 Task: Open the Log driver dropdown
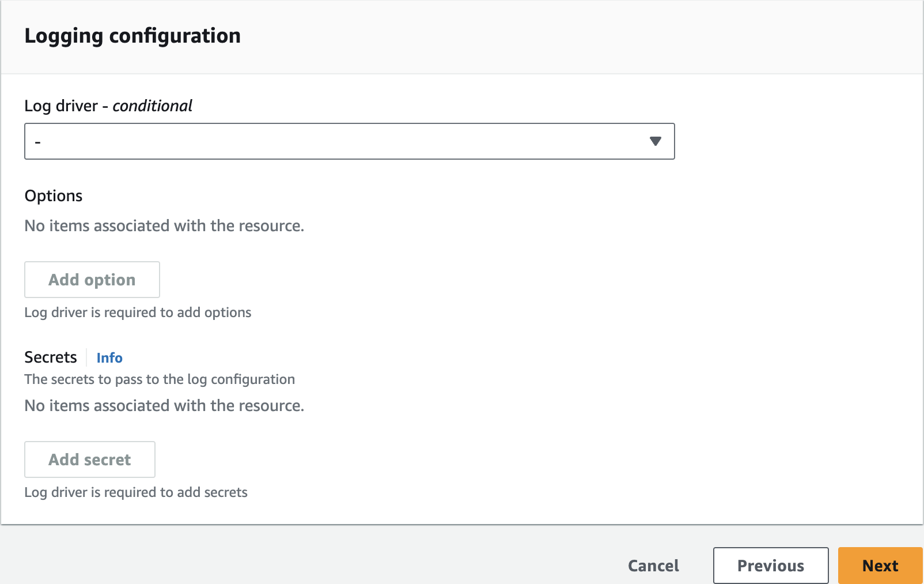pos(349,141)
